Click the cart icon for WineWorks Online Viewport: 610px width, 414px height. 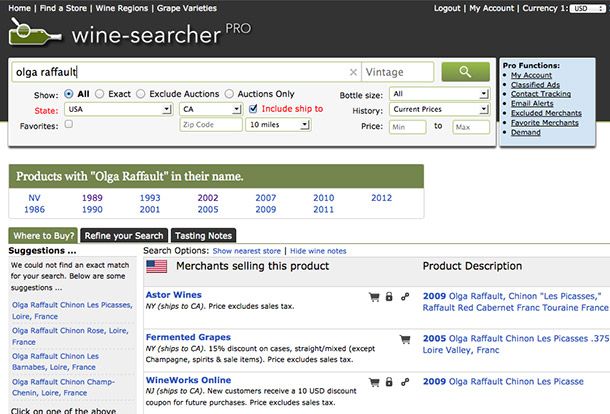pos(373,382)
